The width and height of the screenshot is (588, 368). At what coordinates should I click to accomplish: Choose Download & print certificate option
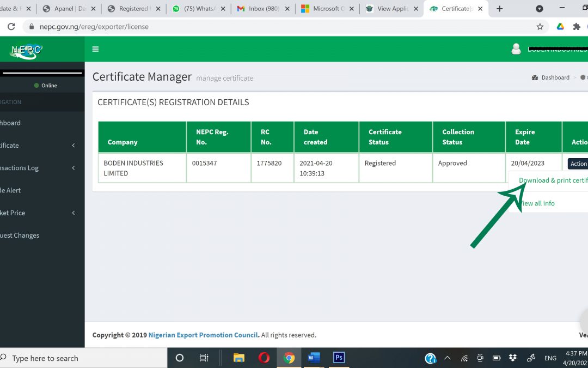point(553,180)
